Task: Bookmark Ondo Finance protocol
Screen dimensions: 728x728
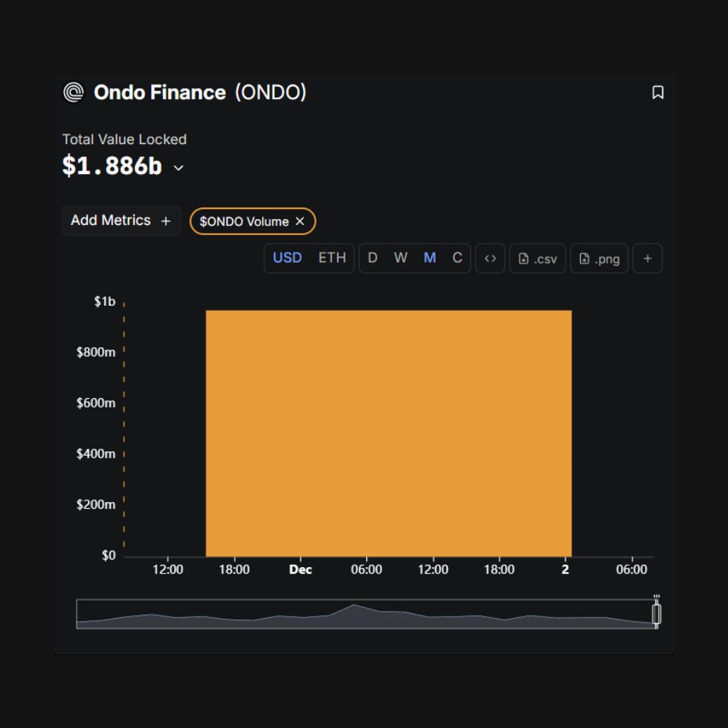Action: [x=657, y=92]
